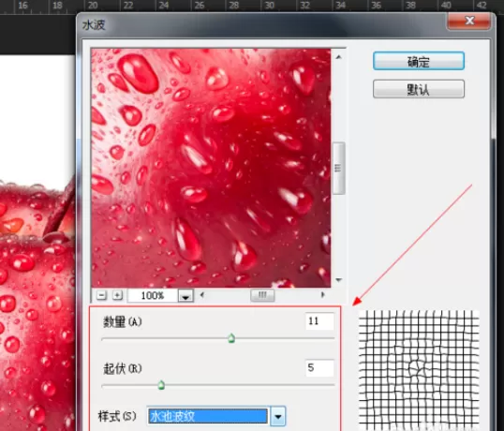Click the 样式(S) label
The image size is (504, 431).
click(x=117, y=417)
